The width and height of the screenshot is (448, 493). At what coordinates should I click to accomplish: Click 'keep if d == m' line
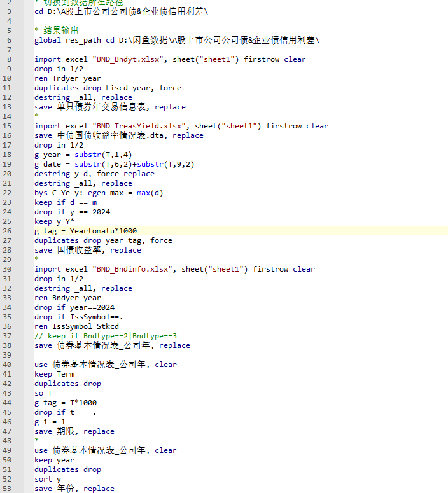pyautogui.click(x=66, y=202)
